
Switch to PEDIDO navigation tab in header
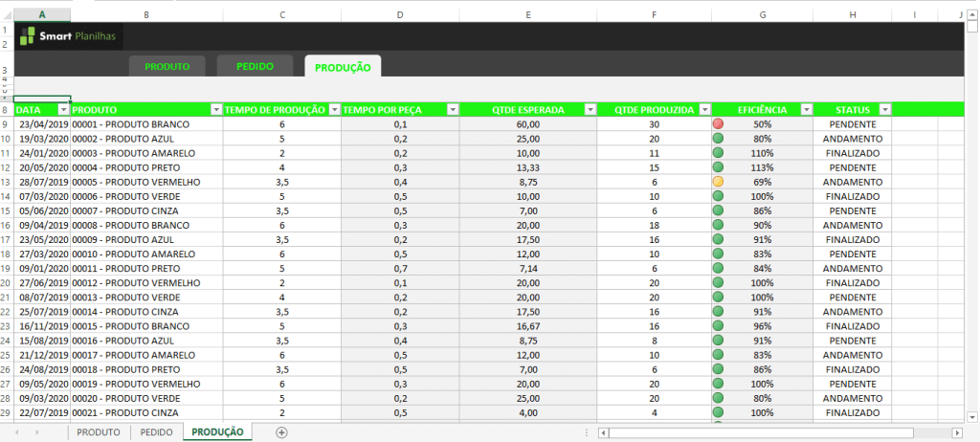coord(255,66)
